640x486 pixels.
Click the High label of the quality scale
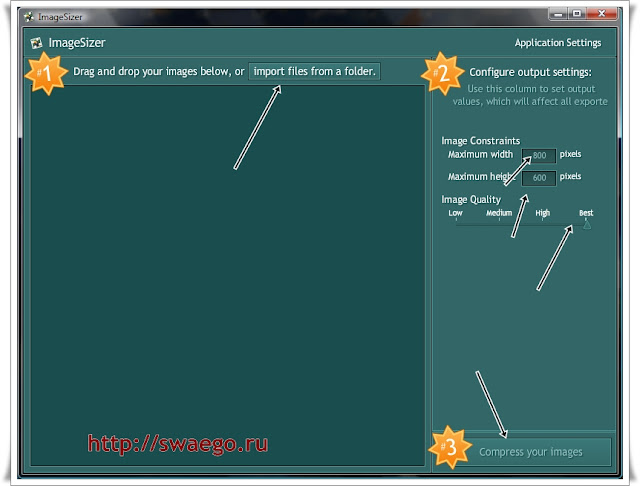click(542, 213)
